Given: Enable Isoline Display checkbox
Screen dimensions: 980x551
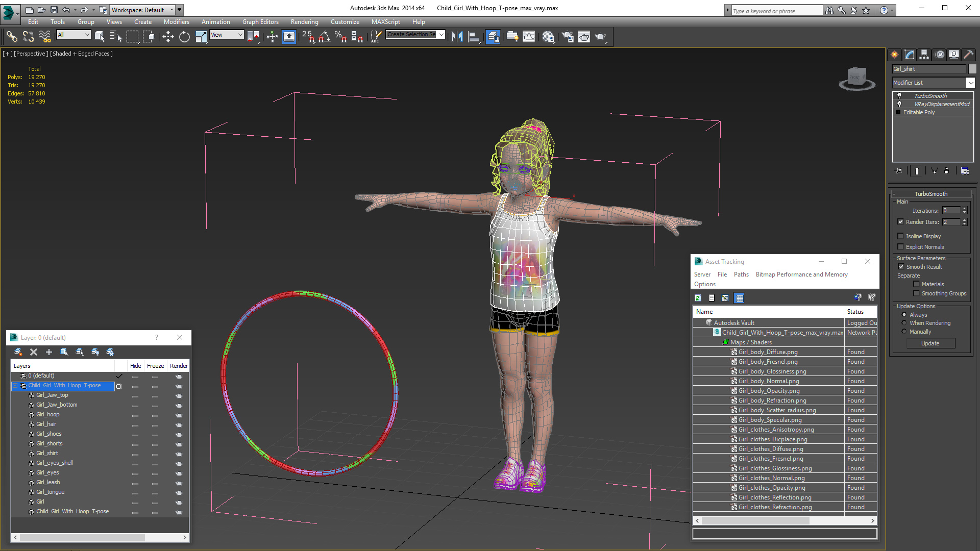Looking at the screenshot, I should coord(901,236).
